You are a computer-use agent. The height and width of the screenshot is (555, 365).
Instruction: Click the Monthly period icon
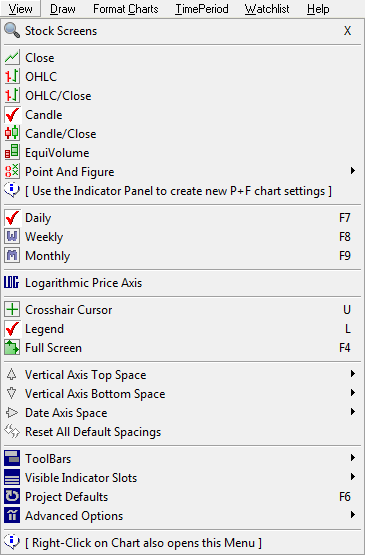point(12,256)
